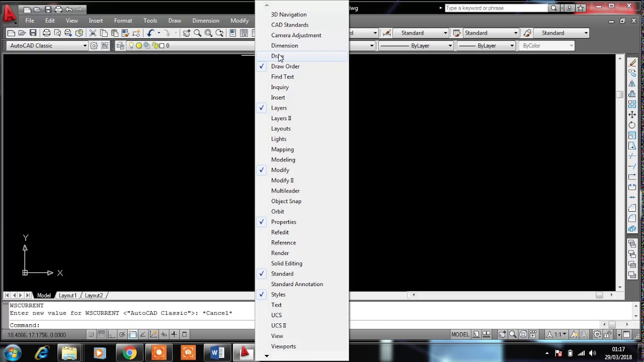Select the Stretch tool
The width and height of the screenshot is (644, 362).
pyautogui.click(x=632, y=146)
